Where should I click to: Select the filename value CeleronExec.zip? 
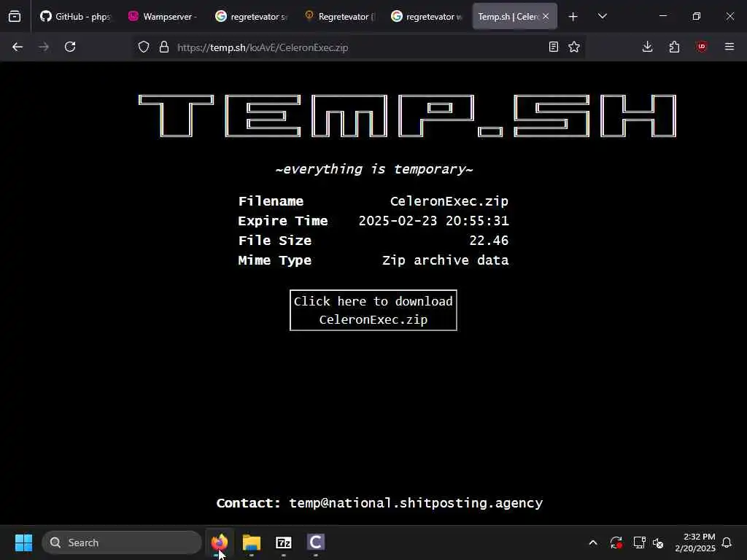[x=449, y=201]
